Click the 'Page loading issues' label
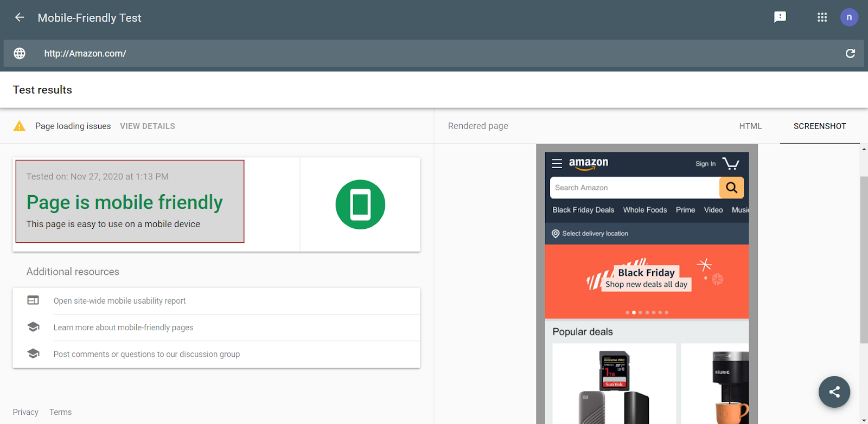868x424 pixels. coord(73,126)
